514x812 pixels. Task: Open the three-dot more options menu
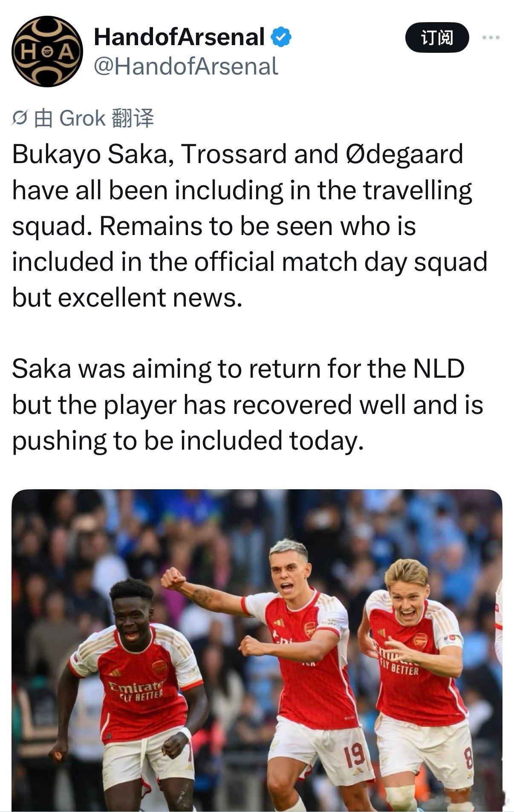point(491,38)
